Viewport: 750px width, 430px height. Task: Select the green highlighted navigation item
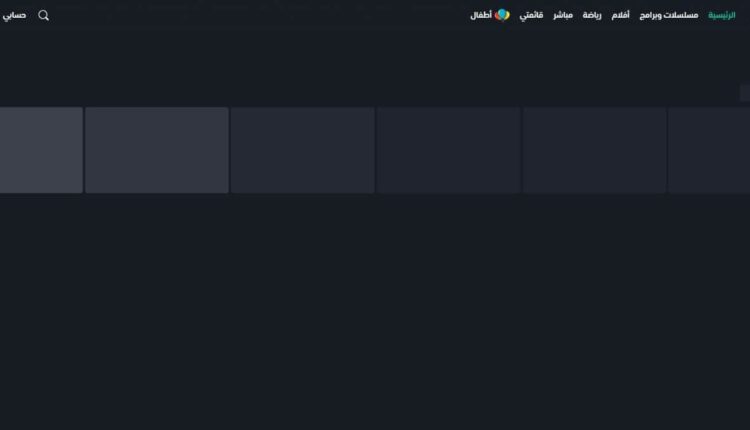click(x=721, y=15)
